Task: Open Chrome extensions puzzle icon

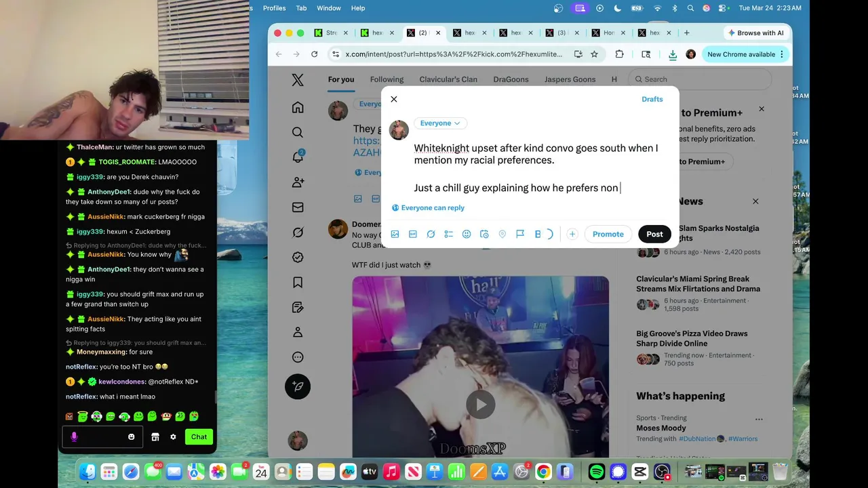Action: coord(619,54)
